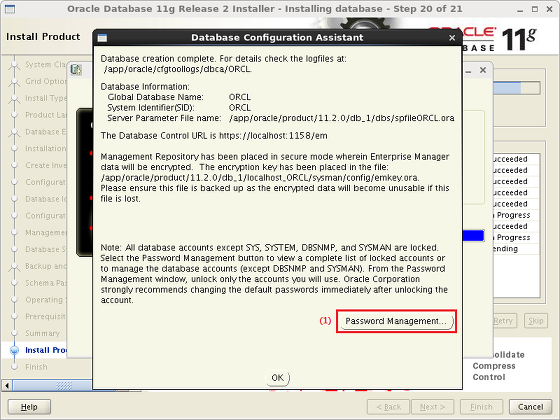
Task: Select the Backup and Recovery sidebar step
Action: 46,266
